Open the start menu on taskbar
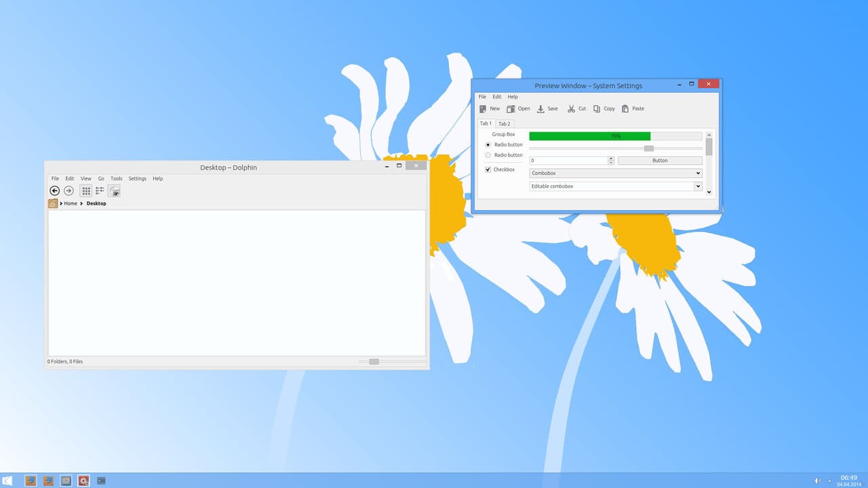The width and height of the screenshot is (868, 488). (7, 481)
